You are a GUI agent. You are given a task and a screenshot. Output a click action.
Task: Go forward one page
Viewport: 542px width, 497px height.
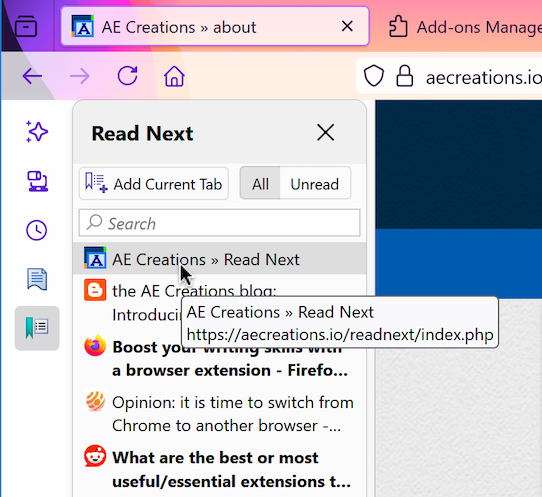[x=80, y=76]
